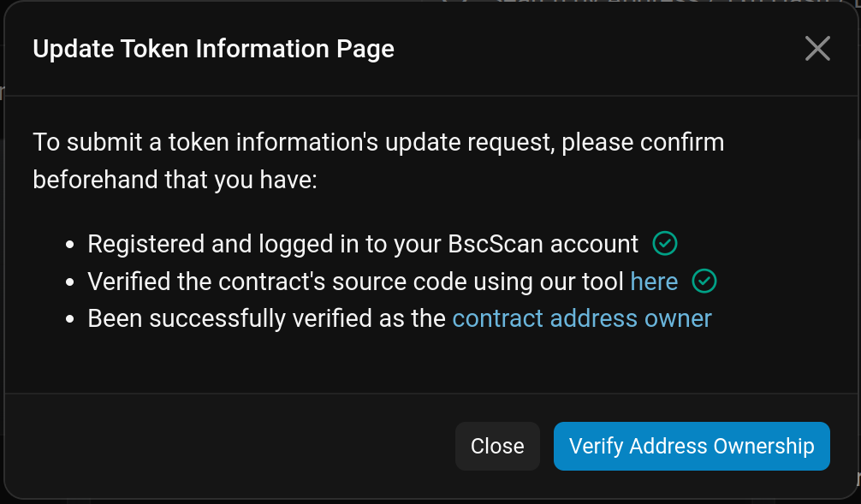Click empty header space right of the title

(x=599, y=49)
